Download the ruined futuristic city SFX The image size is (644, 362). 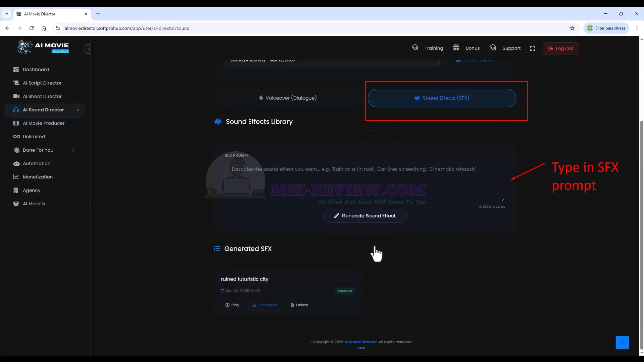[265, 305]
